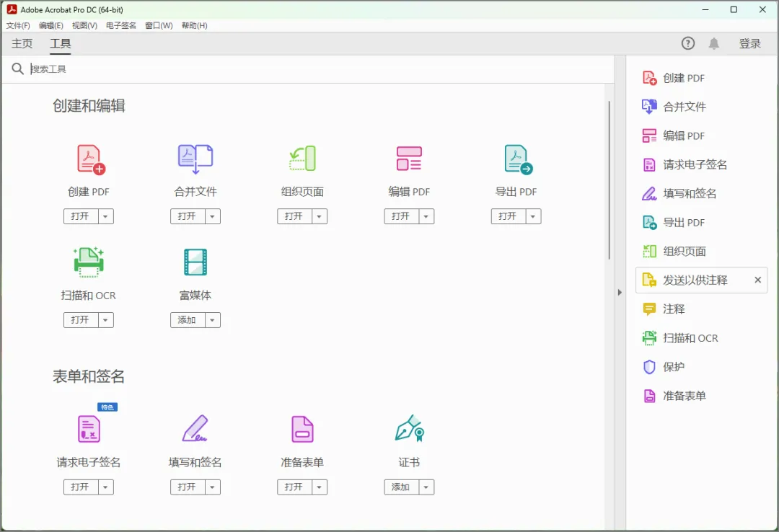779x532 pixels.
Task: Open the 电子签名 menu
Action: (120, 25)
